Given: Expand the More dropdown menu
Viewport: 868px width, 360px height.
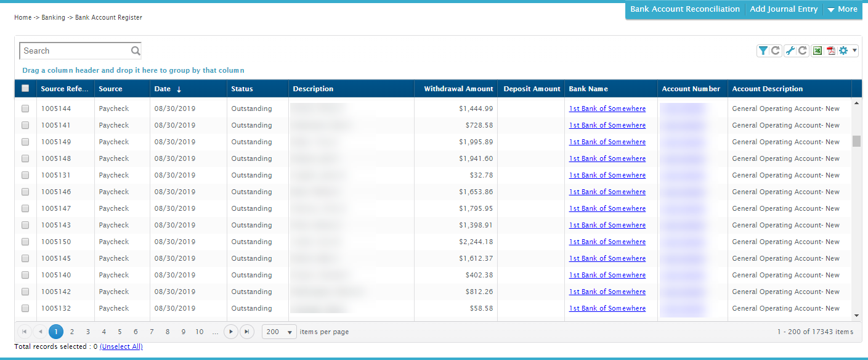Looking at the screenshot, I should click(842, 9).
